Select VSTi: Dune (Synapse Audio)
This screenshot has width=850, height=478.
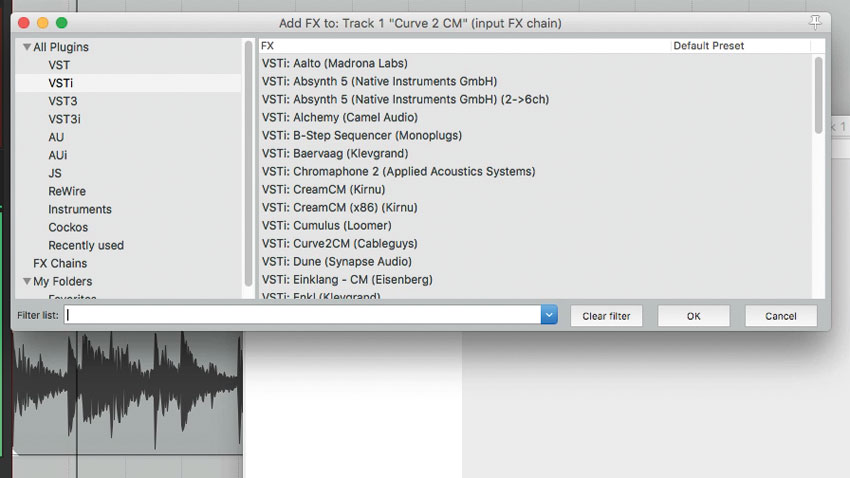tap(337, 261)
